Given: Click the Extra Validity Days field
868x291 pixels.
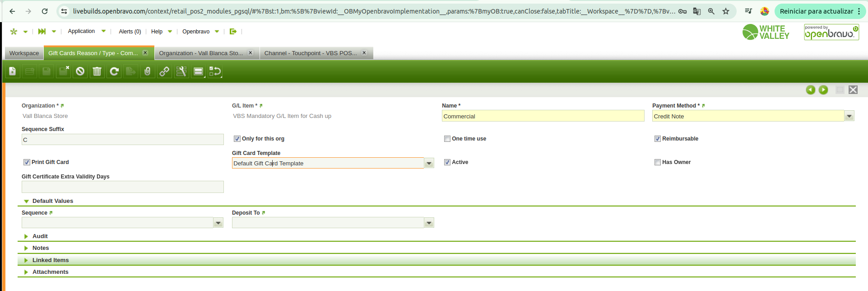Looking at the screenshot, I should point(123,187).
